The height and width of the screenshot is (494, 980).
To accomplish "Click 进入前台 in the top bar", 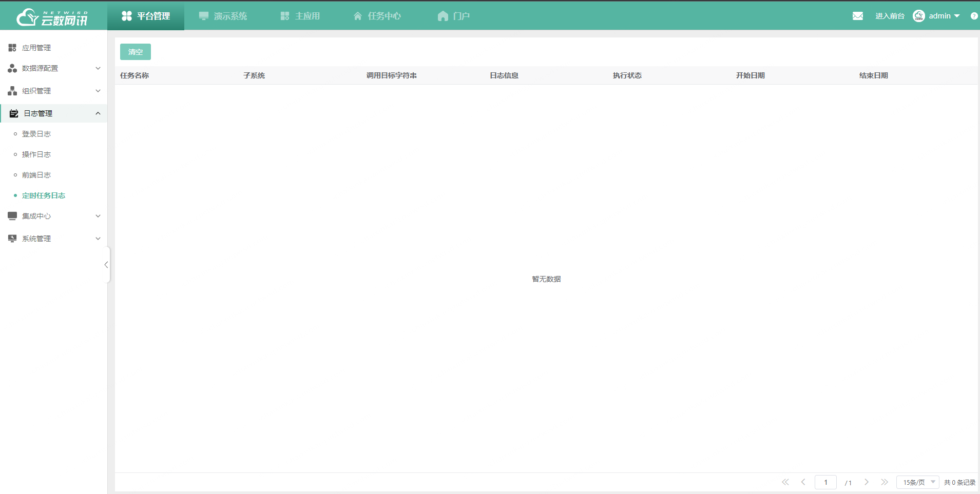I will [890, 15].
